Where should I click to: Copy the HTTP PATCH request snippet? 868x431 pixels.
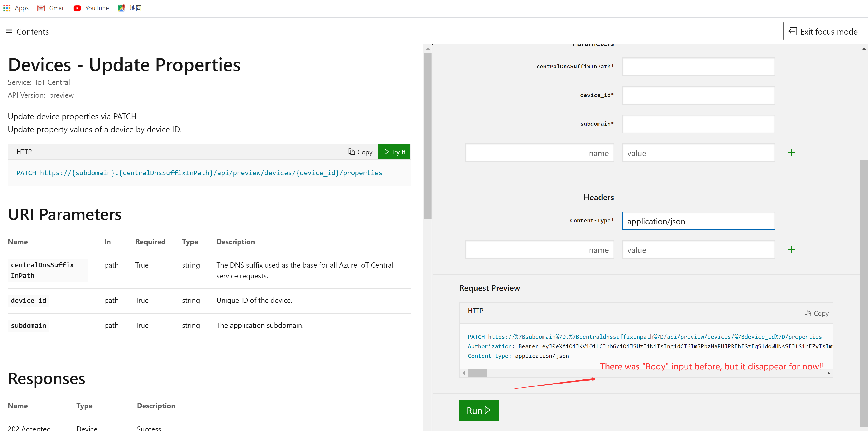(360, 152)
